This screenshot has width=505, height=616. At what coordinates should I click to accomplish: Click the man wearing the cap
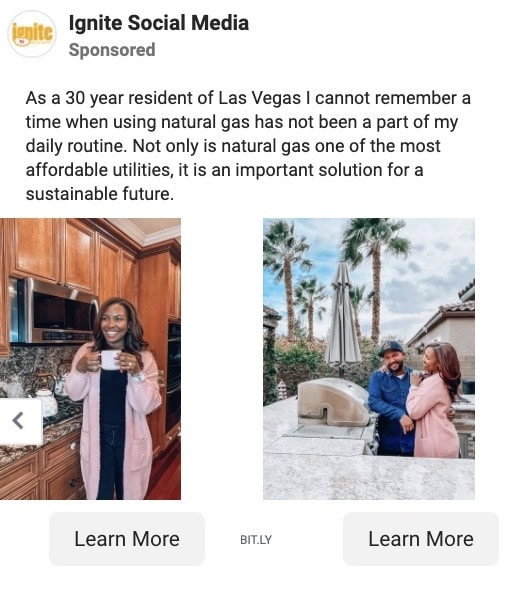point(391,399)
